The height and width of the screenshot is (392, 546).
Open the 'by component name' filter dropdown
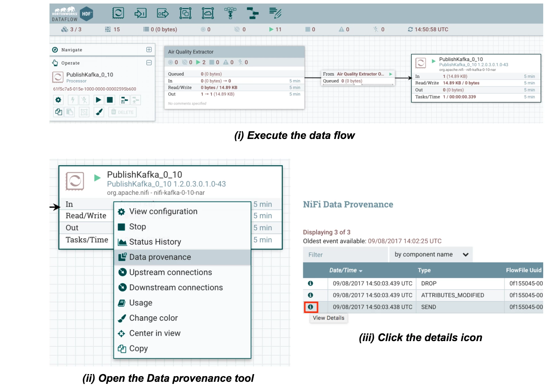(431, 254)
